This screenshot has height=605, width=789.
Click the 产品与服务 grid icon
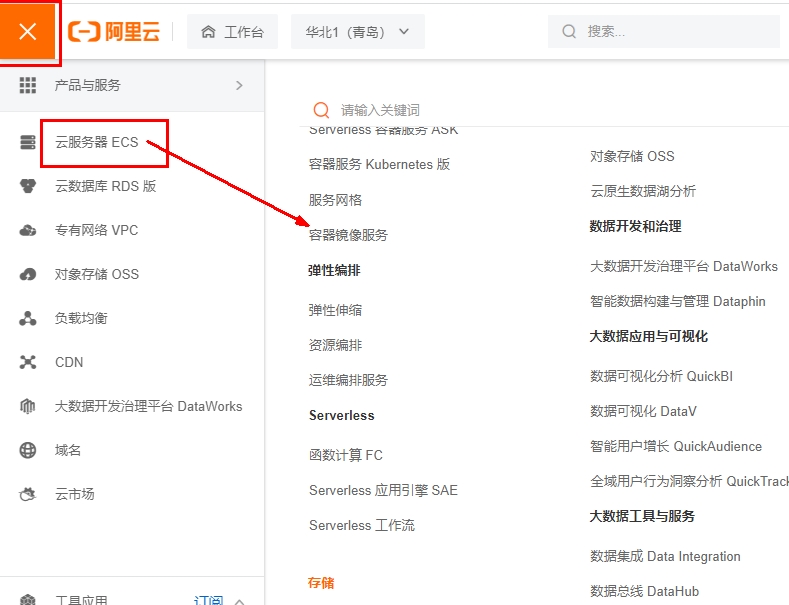[28, 85]
